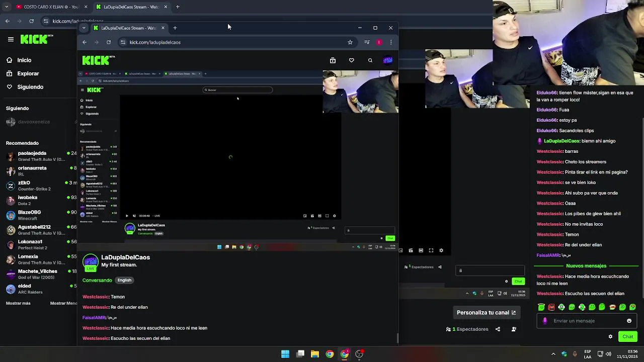Expand tab search dropdown in front window
Viewport: 644px width, 362px height.
pos(84,28)
